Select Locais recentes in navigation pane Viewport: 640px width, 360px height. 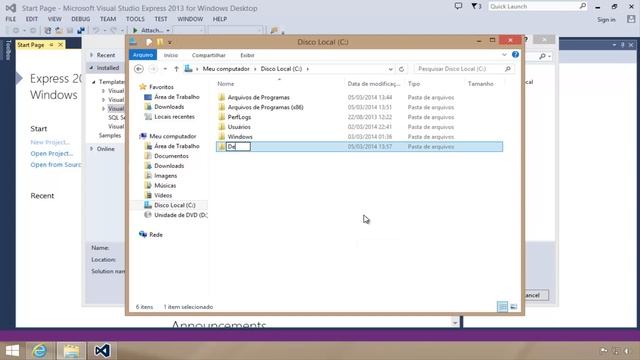click(174, 117)
